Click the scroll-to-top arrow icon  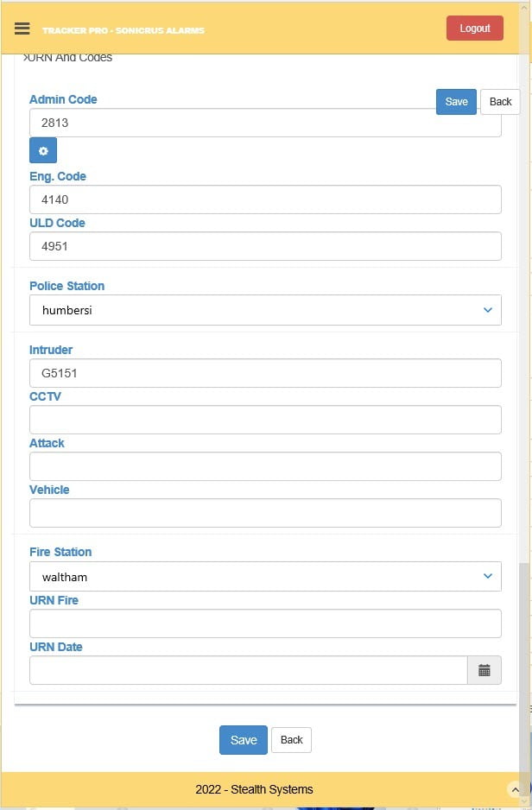516,789
